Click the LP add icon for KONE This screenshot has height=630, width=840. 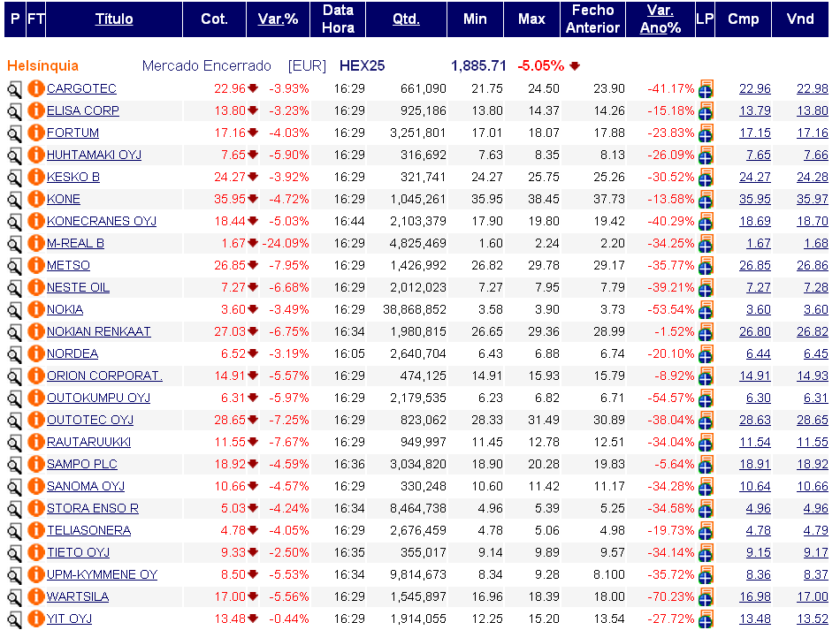click(706, 199)
